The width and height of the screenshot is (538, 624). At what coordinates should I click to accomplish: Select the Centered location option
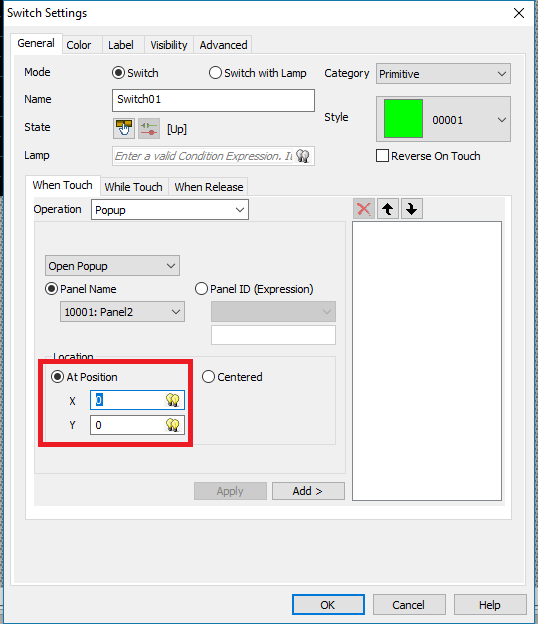[208, 376]
